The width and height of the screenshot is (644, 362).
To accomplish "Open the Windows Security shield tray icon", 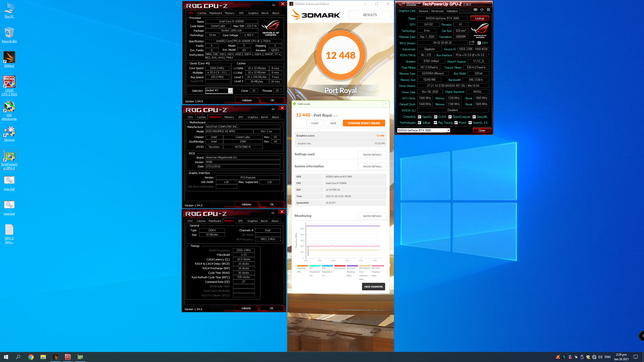I will [x=588, y=357].
